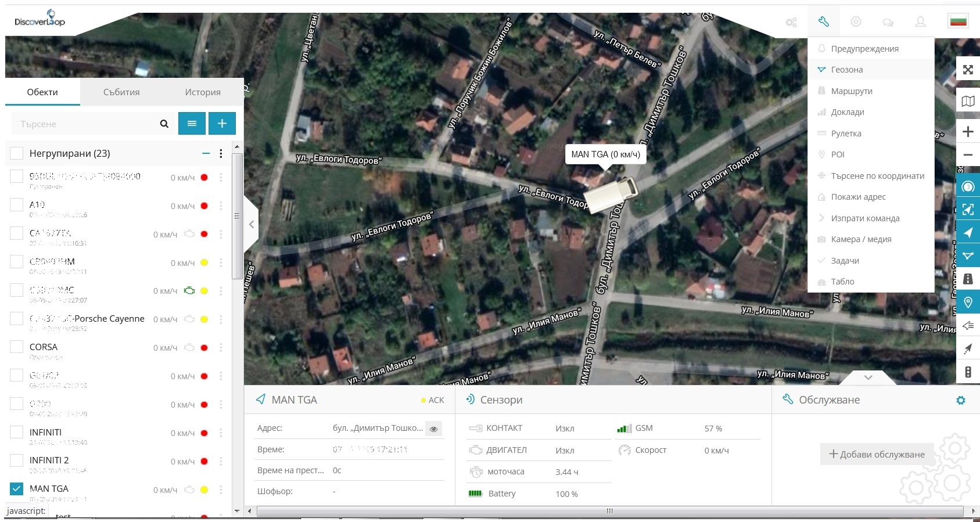
Task: Collapse the Негрупирани group
Action: click(x=206, y=153)
